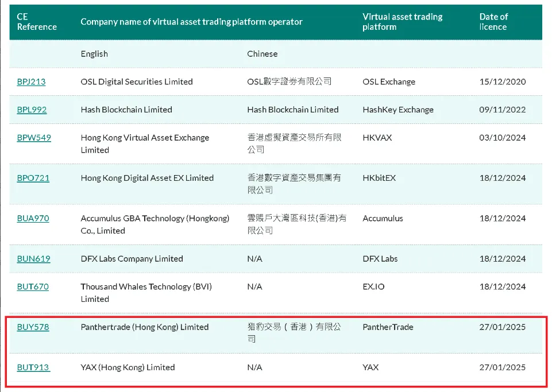Select the 香港數字資產交易集團有限公司 Chinese name cell

[x=294, y=184]
